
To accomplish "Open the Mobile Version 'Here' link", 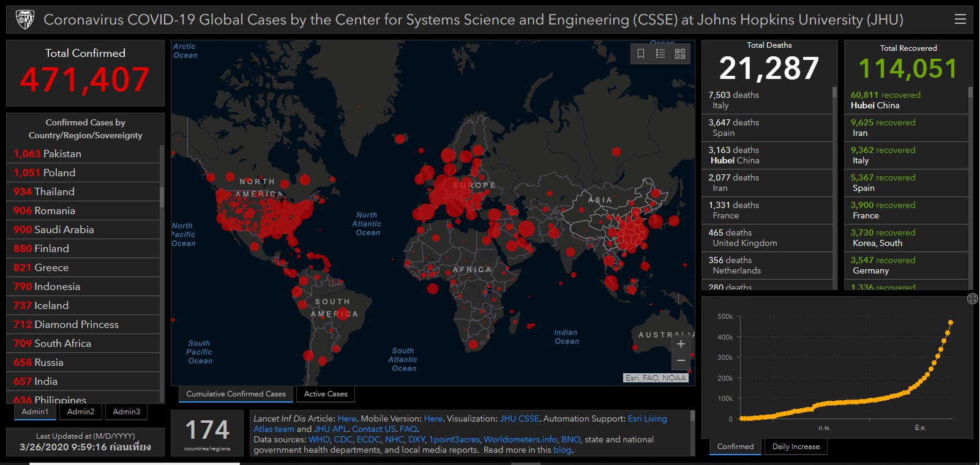I will (x=433, y=418).
